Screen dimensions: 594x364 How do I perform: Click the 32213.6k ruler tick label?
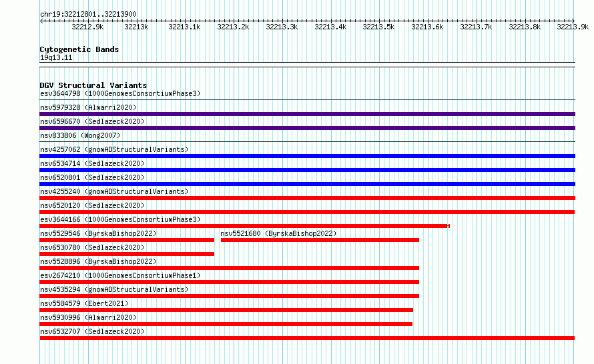427,27
